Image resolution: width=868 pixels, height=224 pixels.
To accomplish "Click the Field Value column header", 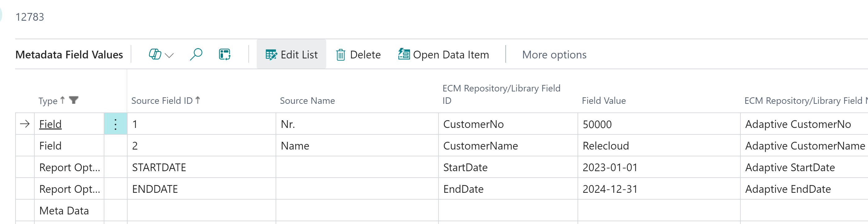I will point(604,100).
